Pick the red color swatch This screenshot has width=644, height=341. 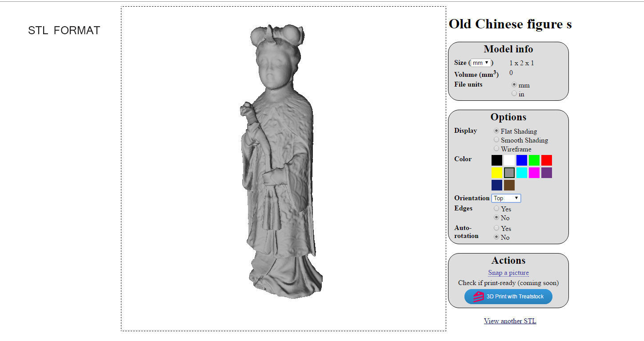coord(547,160)
